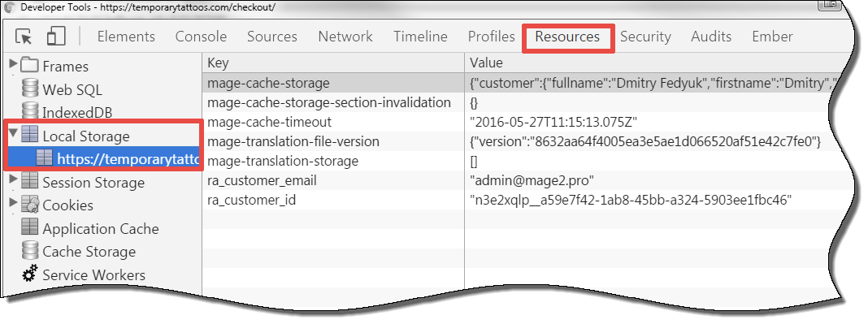Select the Web SQL database icon
868x324 pixels.
point(30,89)
